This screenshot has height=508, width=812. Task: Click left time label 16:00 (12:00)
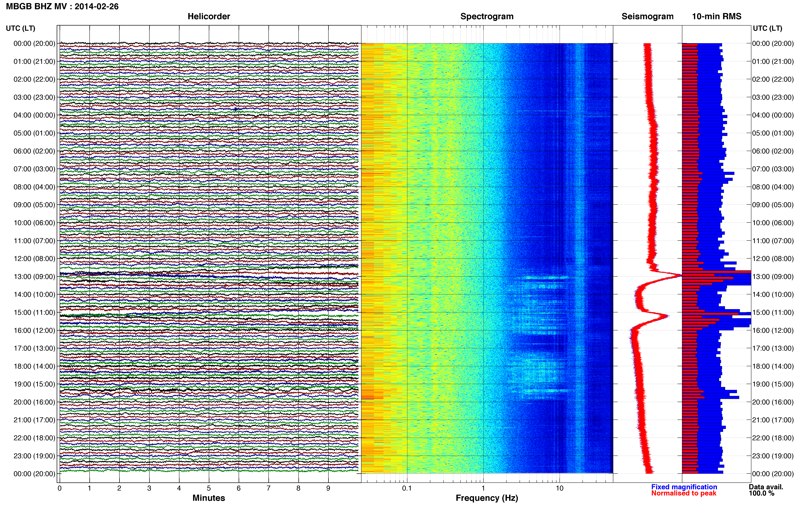tap(34, 330)
